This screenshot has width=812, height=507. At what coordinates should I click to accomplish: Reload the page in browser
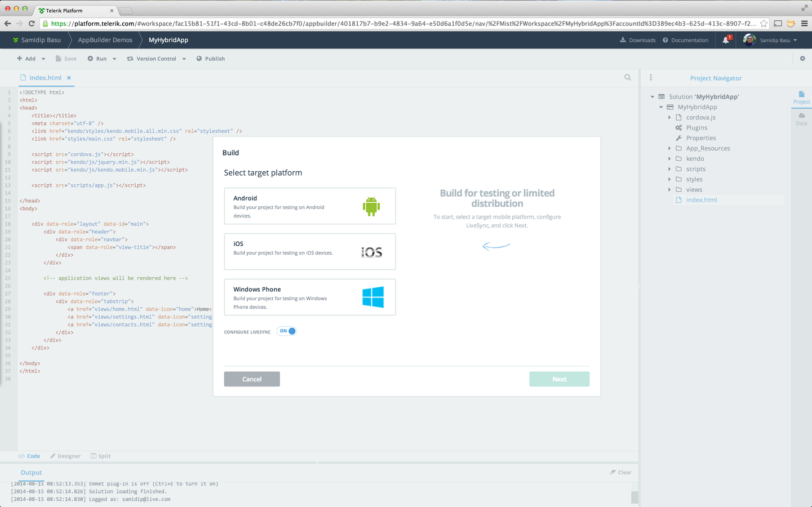point(32,24)
